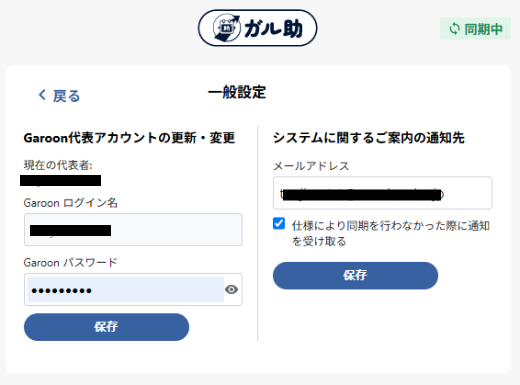The image size is (520, 385).
Task: Click into the メールアドレス input field
Action: click(x=382, y=193)
